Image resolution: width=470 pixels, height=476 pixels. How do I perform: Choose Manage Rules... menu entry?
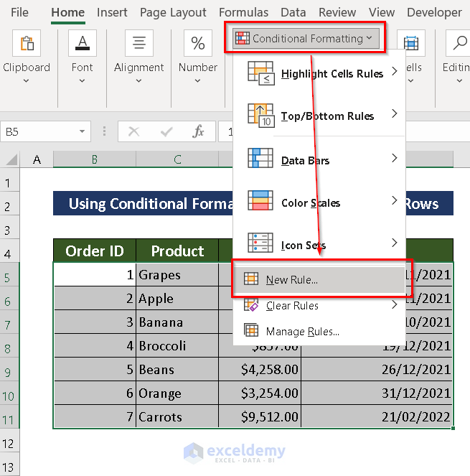tap(319, 331)
